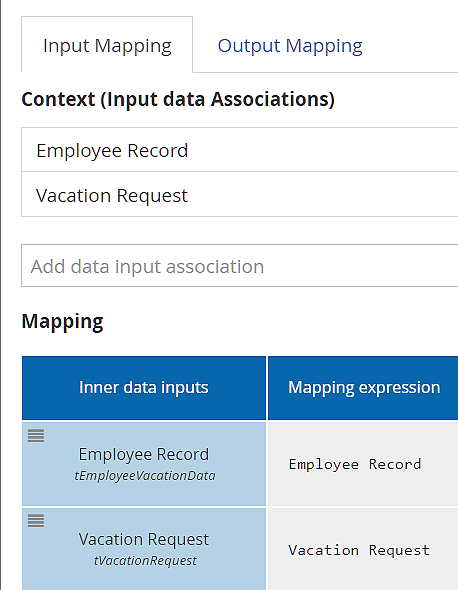This screenshot has height=590, width=458.
Task: Click the divider between the two table headers
Action: point(267,388)
